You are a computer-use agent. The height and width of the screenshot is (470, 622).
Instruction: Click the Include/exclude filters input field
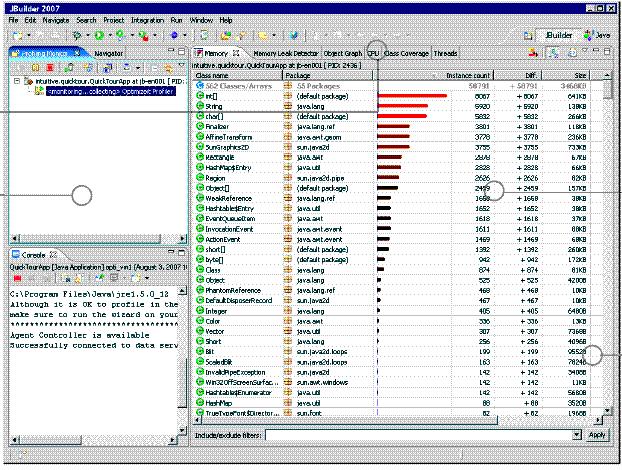tap(419, 435)
